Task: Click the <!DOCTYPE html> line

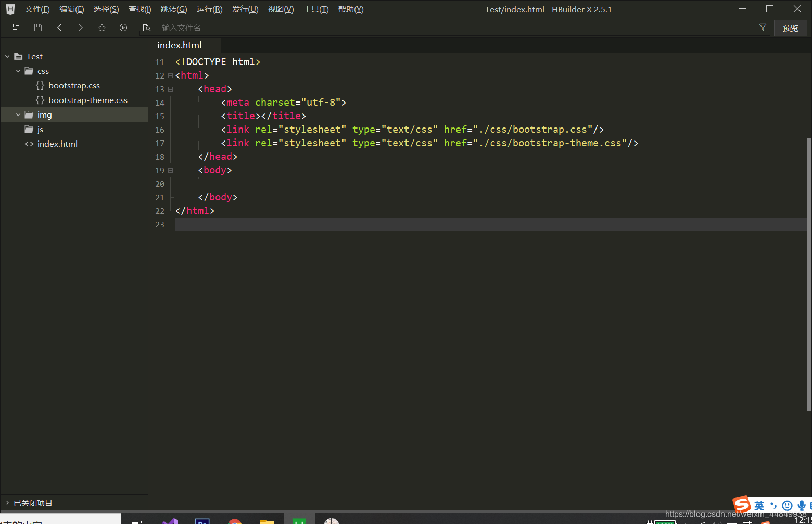Action: click(x=218, y=62)
